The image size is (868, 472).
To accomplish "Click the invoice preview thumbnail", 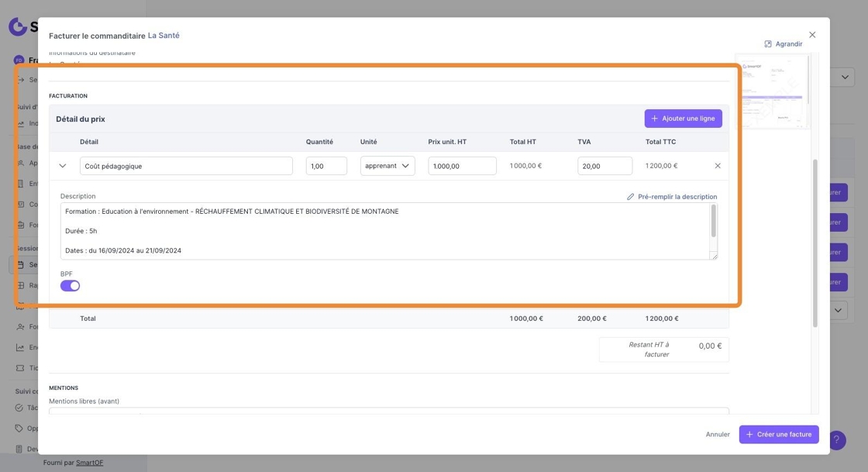I will click(x=772, y=92).
